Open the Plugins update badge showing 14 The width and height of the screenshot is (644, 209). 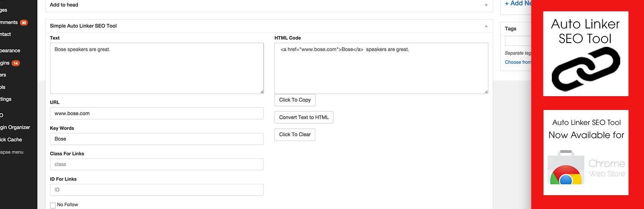pyautogui.click(x=15, y=64)
